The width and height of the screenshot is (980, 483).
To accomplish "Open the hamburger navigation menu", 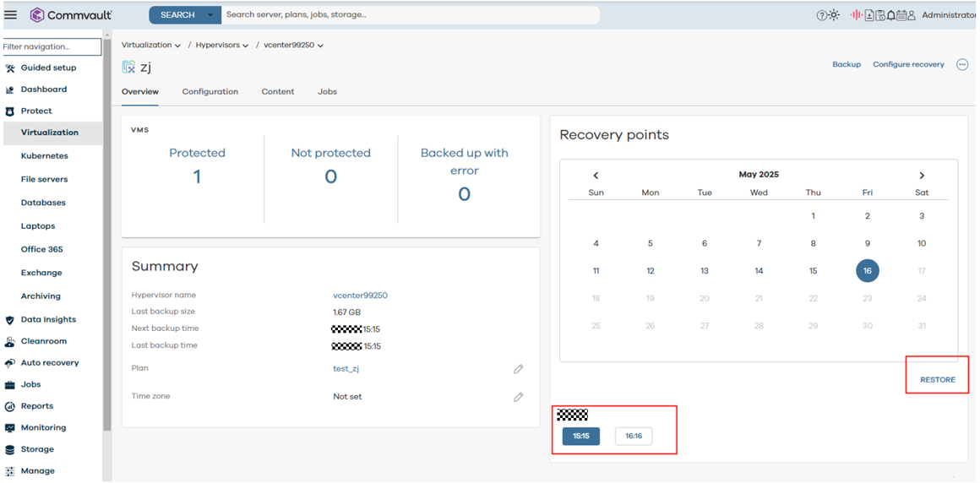I will point(11,15).
